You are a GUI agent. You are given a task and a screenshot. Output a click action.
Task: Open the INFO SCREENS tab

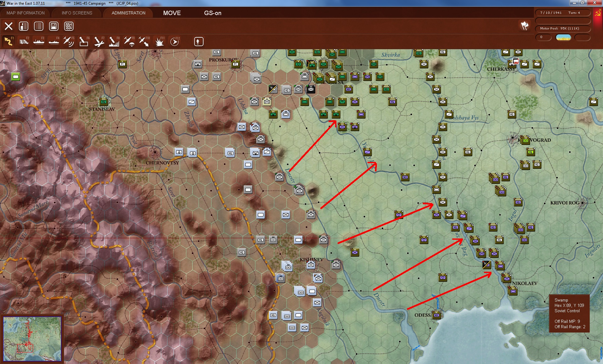[77, 13]
